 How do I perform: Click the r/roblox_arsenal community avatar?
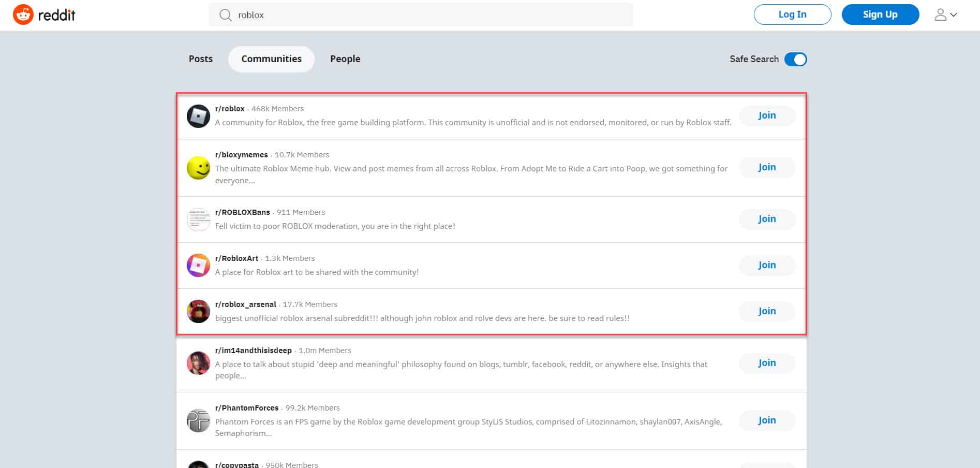coord(198,311)
